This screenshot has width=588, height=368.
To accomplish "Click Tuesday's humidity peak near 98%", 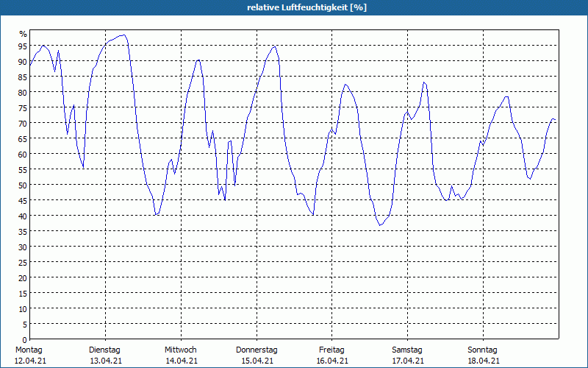I will tap(123, 35).
